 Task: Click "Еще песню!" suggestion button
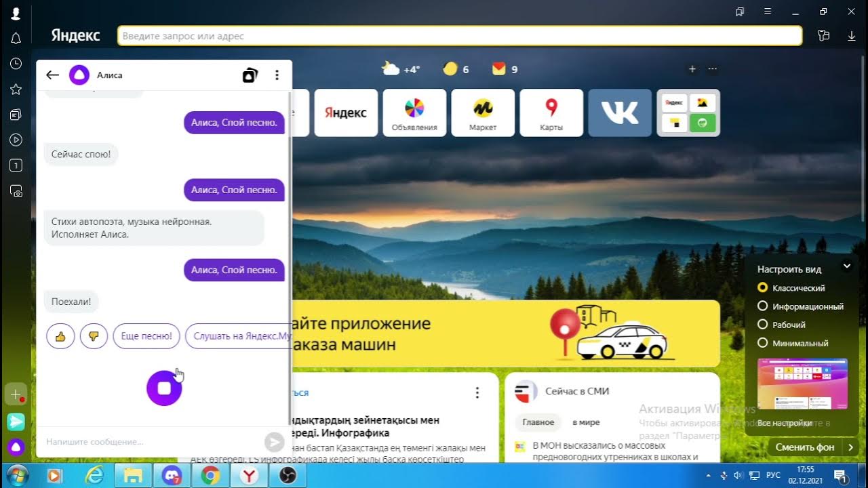click(146, 335)
